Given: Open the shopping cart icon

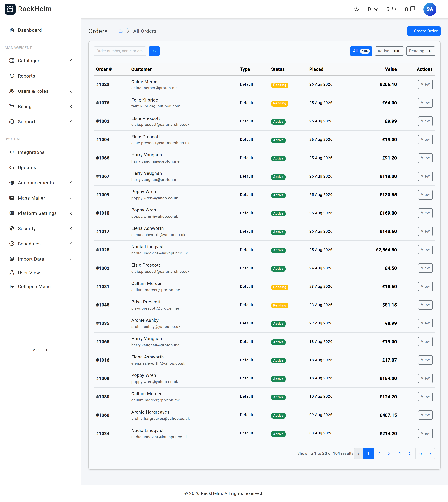Looking at the screenshot, I should (x=375, y=9).
